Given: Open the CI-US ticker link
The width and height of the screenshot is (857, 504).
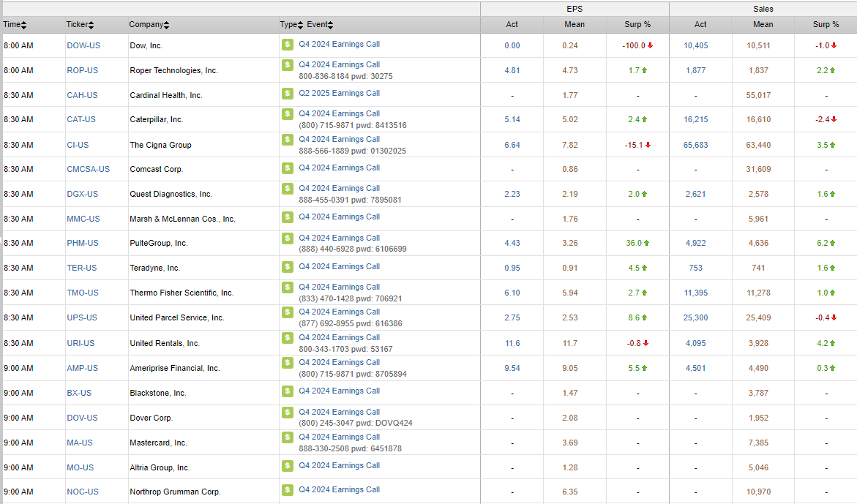Looking at the screenshot, I should tap(78, 146).
